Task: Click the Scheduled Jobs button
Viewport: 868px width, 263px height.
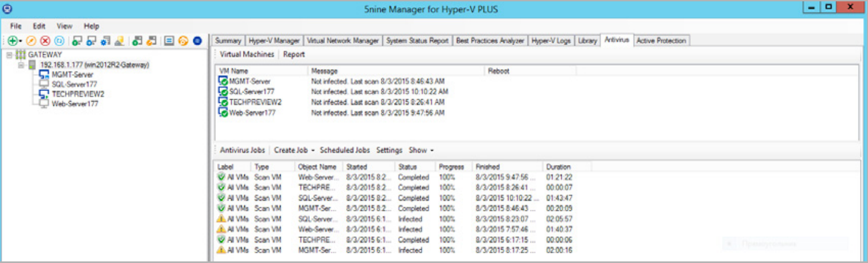Action: [345, 150]
